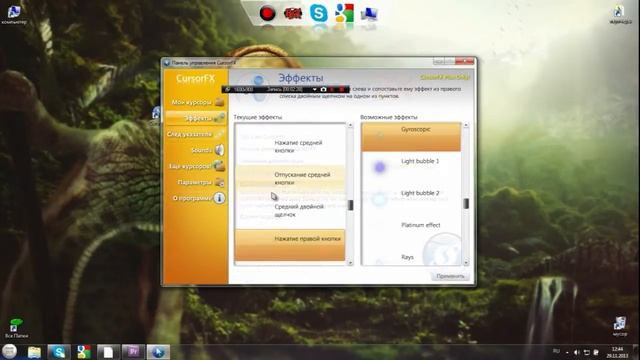Open the computer monitor icon in top dock
This screenshot has height=360, width=640.
click(x=369, y=14)
